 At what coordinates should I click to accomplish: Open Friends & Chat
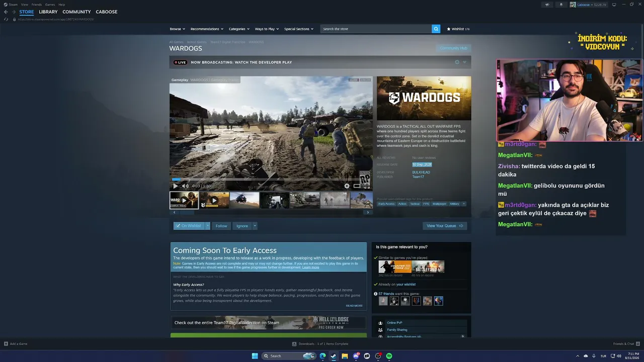click(626, 344)
